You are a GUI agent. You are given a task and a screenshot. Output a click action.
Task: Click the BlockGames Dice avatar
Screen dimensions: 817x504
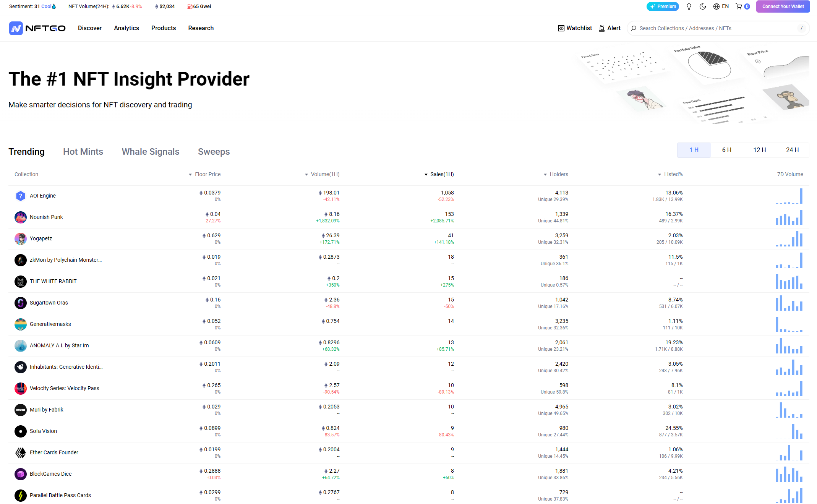tap(21, 474)
